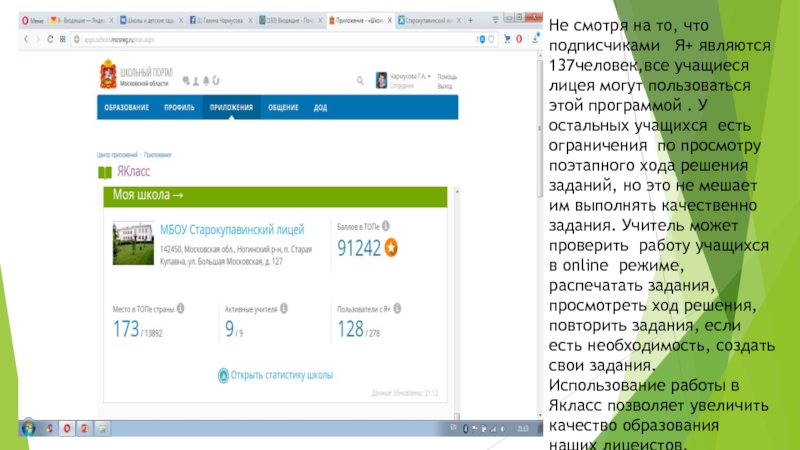Click the Opera icon in the taskbar
800x450 pixels.
click(67, 429)
